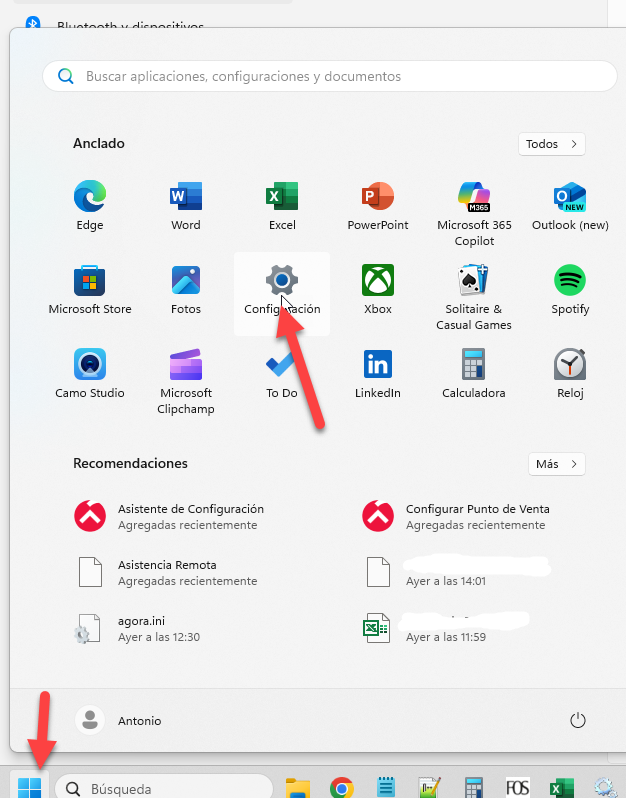This screenshot has height=798, width=626.
Task: Open the calculator icon in taskbar
Action: pyautogui.click(x=473, y=788)
